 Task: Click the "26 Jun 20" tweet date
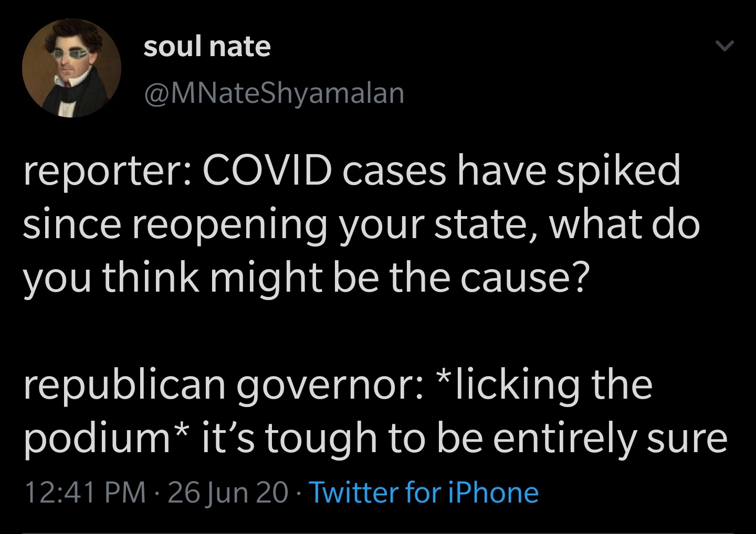coord(228,493)
